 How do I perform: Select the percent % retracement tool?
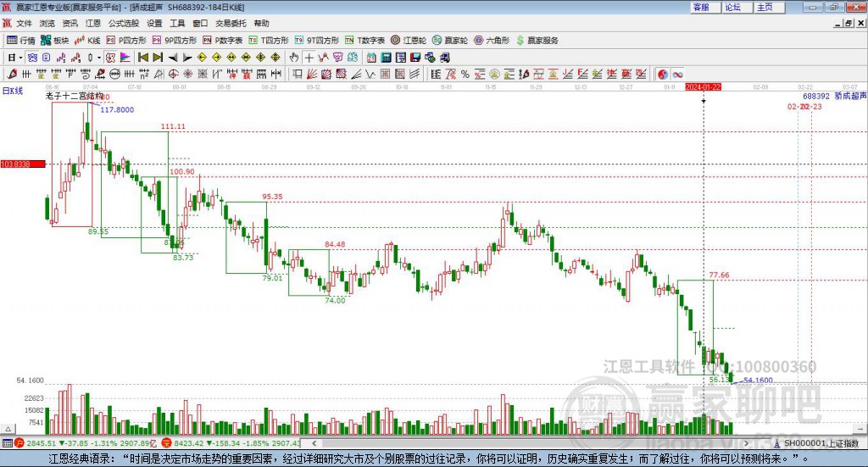point(465,74)
